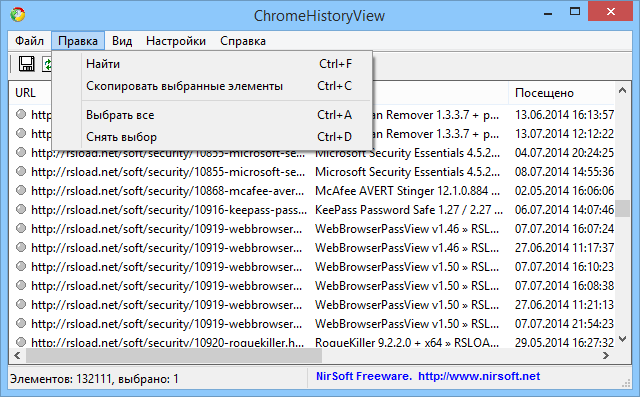The width and height of the screenshot is (640, 397).
Task: Click the floppy disk save icon
Action: click(x=27, y=64)
